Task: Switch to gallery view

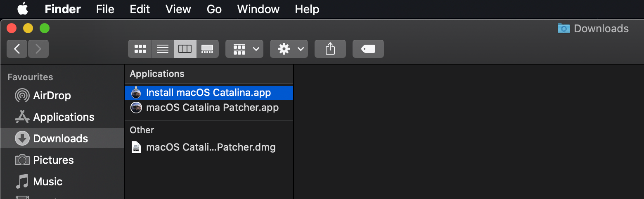Action: (207, 49)
